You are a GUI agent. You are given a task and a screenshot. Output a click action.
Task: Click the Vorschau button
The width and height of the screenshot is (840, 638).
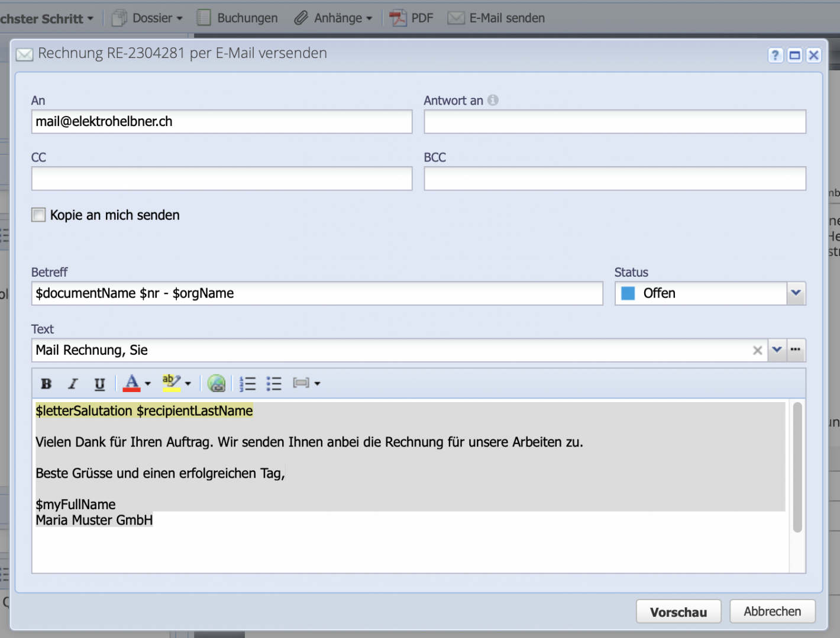[678, 611]
